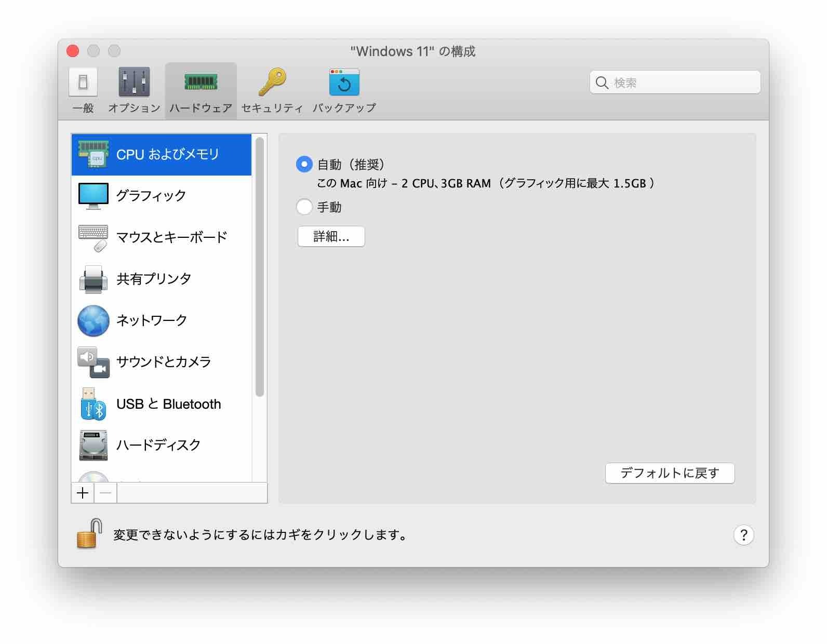The image size is (827, 644).
Task: Click the この Mac 向け – 2 CPU description text
Action: (486, 183)
